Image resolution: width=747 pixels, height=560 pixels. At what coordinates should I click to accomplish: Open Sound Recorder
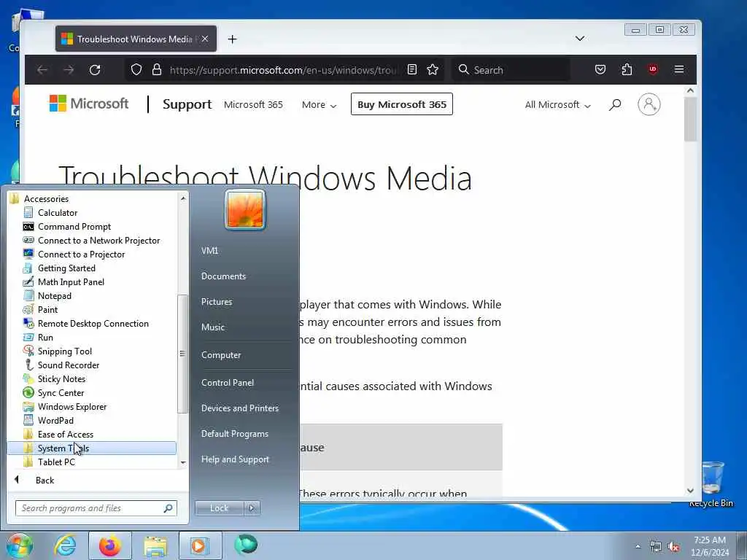(x=68, y=365)
